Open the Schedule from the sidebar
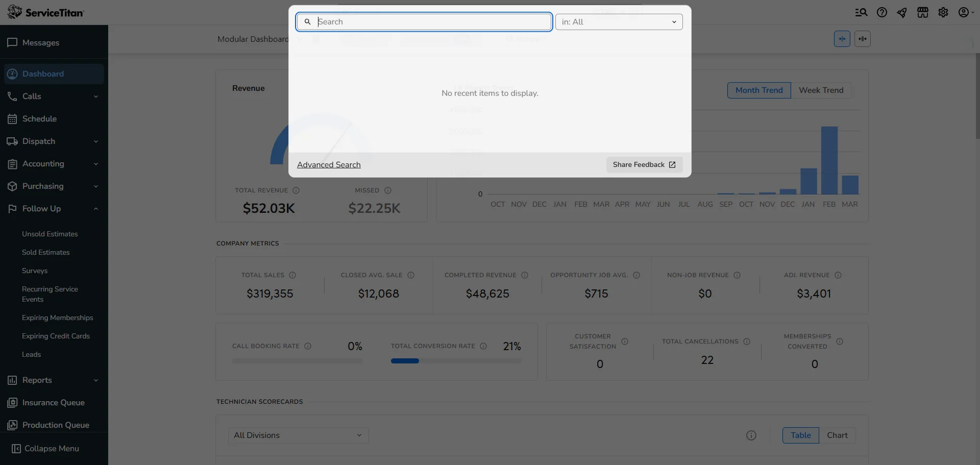The width and height of the screenshot is (980, 465). (39, 118)
